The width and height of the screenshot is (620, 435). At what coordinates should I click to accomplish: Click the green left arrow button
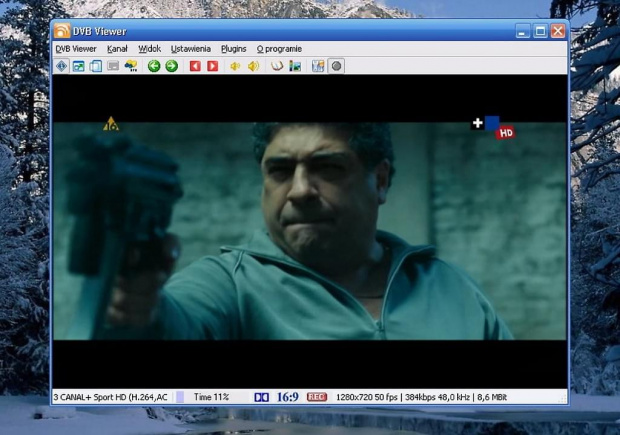(154, 66)
